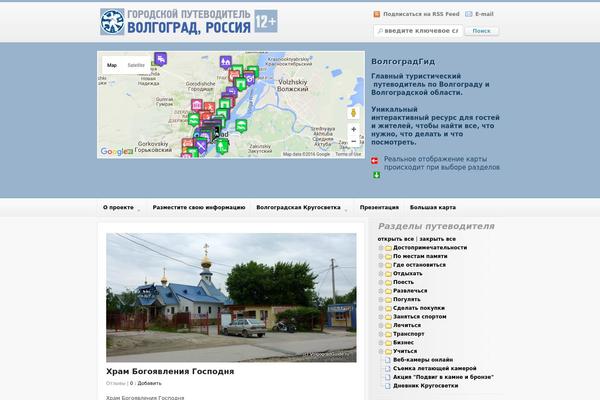The height and width of the screenshot is (400, 600).
Task: Click the purple fork-and-knife map marker
Action: [201, 146]
